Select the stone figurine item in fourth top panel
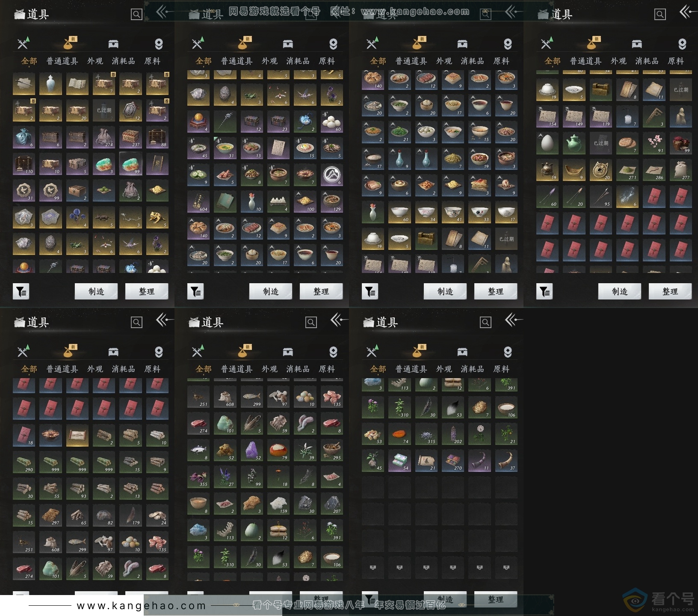Viewport: 698px width, 616px height. point(680,116)
